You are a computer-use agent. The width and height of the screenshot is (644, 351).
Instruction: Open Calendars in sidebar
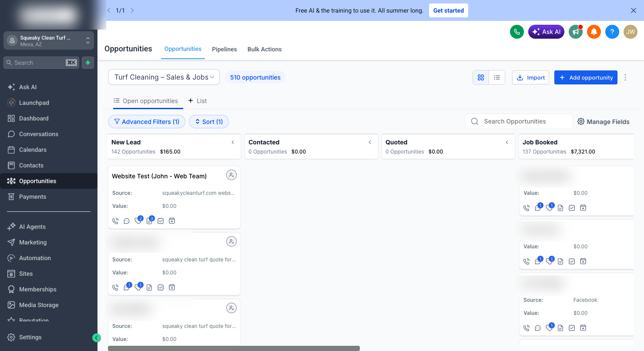coord(49,150)
